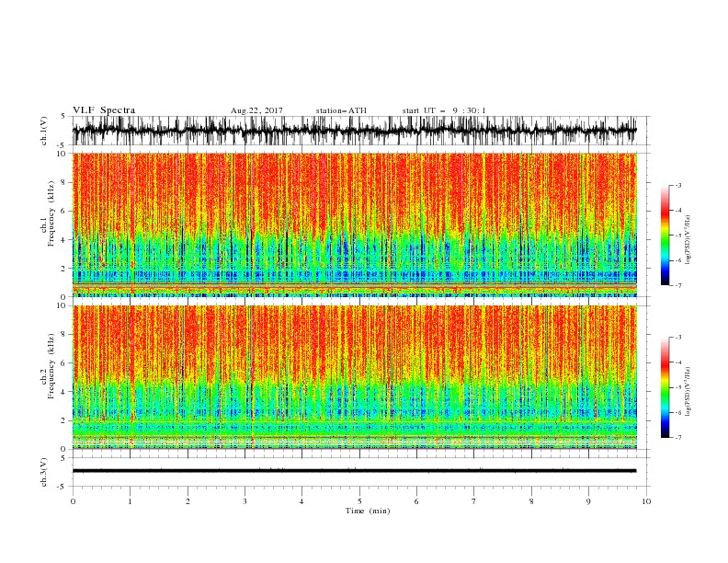Select the date text "Aug.22, 2017"
This screenshot has width=728, height=563.
point(256,110)
